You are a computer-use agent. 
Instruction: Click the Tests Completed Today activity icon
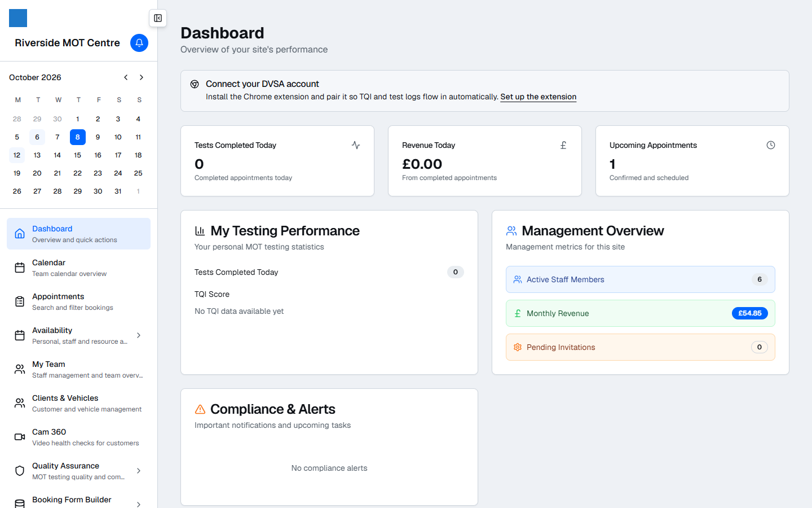pos(356,145)
